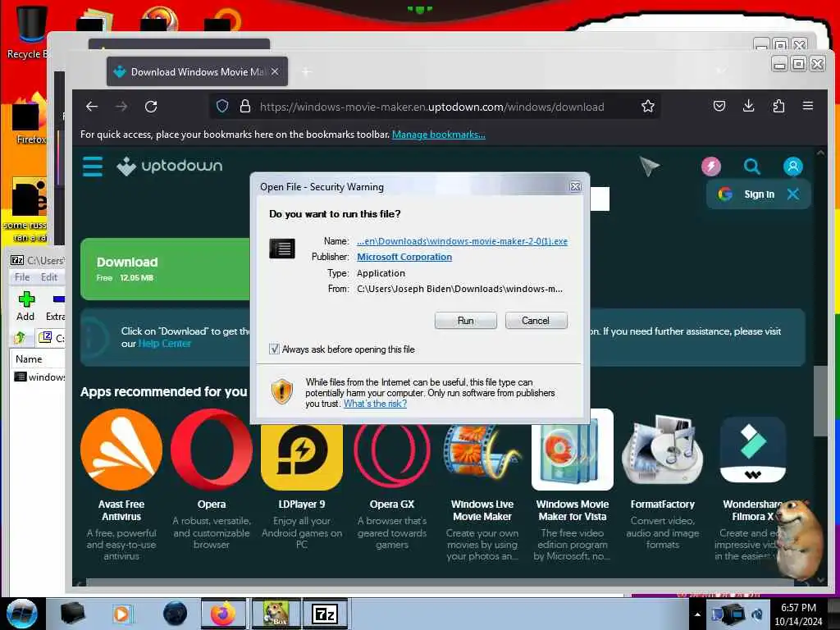840x630 pixels.
Task: Click the Uptodown search magnifier icon
Action: 752,167
